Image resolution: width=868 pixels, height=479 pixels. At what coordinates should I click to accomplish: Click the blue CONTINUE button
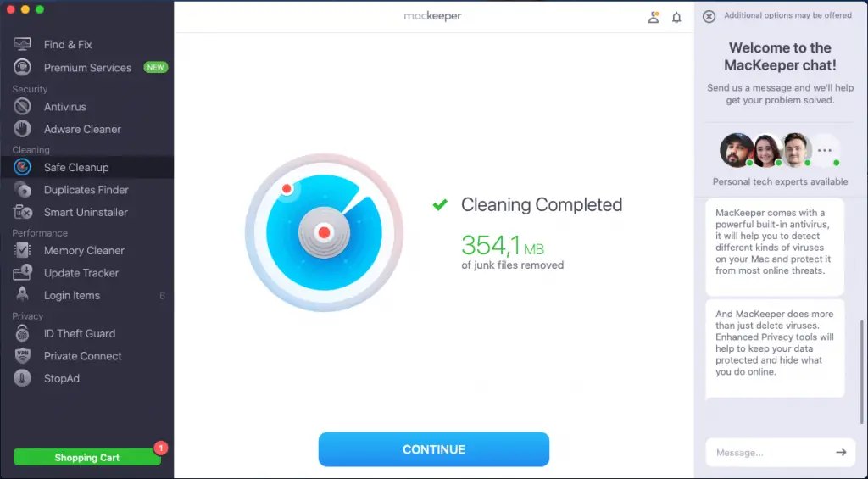click(x=433, y=449)
